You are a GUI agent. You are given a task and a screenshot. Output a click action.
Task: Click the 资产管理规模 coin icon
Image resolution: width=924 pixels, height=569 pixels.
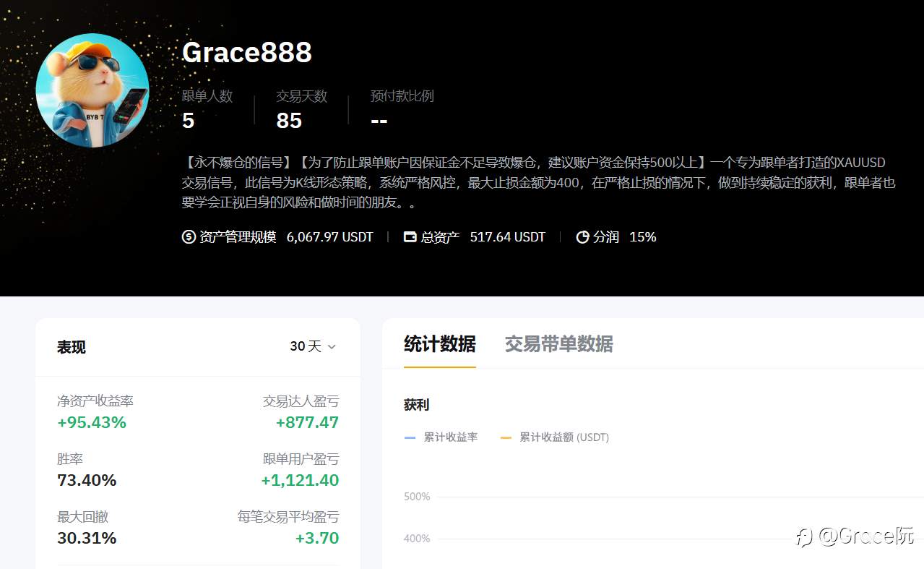tap(189, 236)
